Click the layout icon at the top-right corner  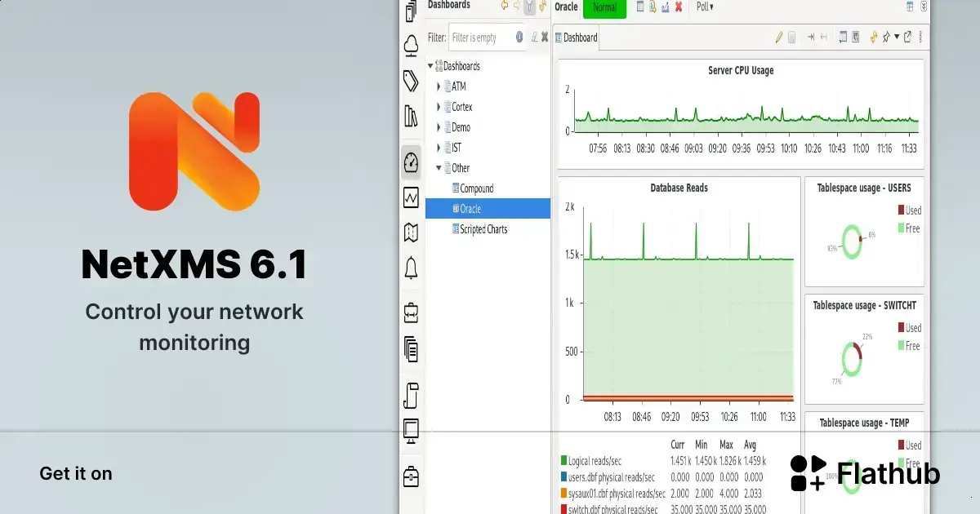point(910,7)
